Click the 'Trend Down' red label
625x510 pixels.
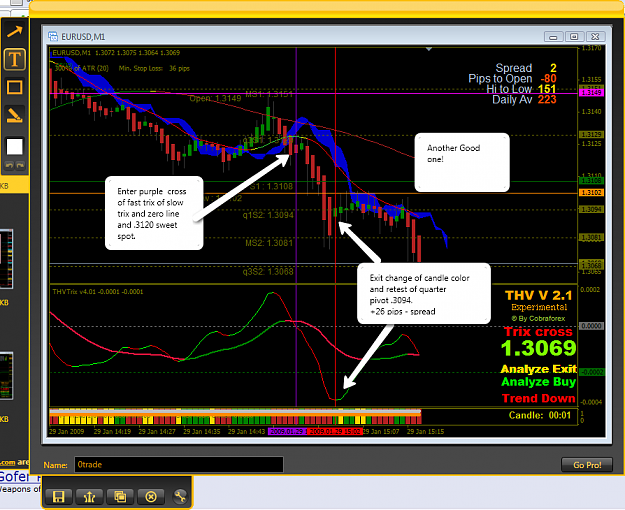(x=539, y=398)
